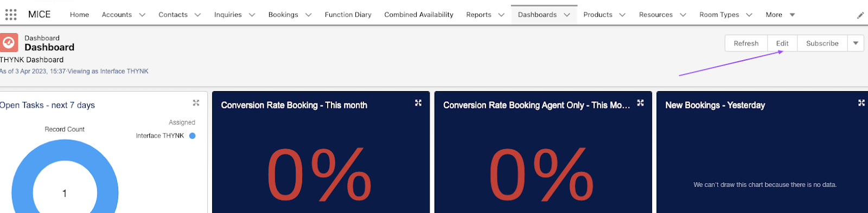The height and width of the screenshot is (213, 868).
Task: Open the Room Types dropdown chevron
Action: [749, 15]
